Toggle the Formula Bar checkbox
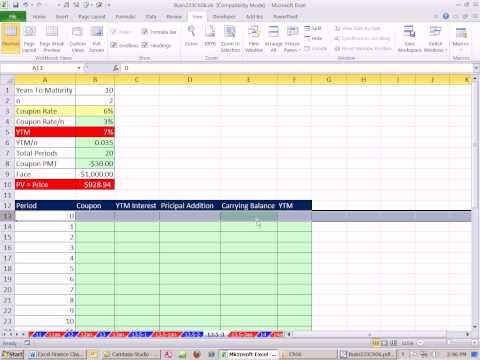Image resolution: width=480 pixels, height=360 pixels. click(159, 32)
